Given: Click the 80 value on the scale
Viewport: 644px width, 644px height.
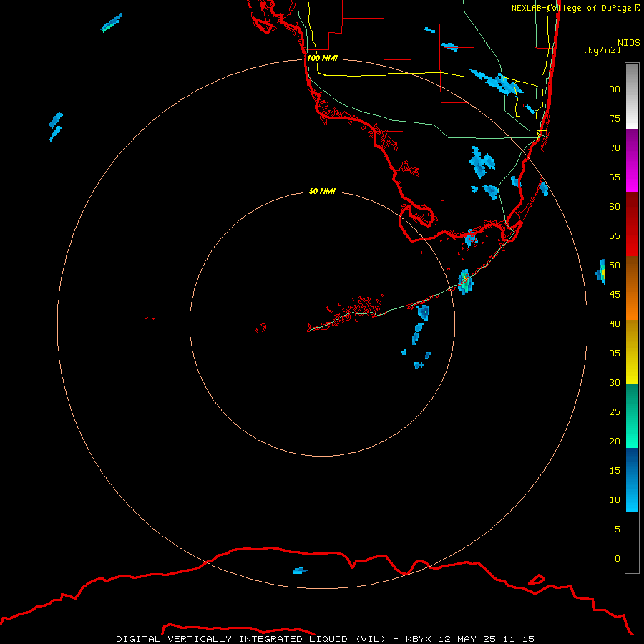Looking at the screenshot, I should click(615, 89).
